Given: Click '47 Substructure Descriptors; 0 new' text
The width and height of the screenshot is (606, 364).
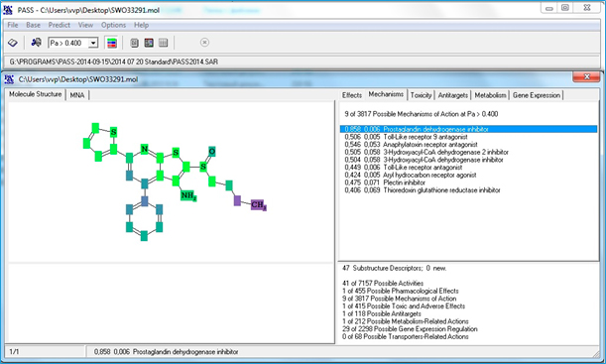Looking at the screenshot, I should [394, 268].
